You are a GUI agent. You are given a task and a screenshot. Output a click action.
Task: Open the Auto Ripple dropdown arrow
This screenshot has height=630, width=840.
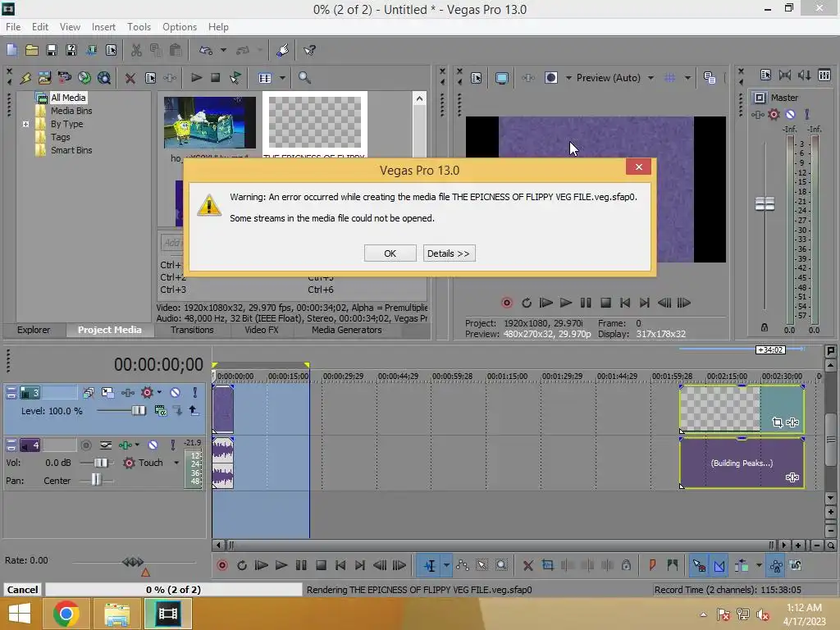click(759, 565)
